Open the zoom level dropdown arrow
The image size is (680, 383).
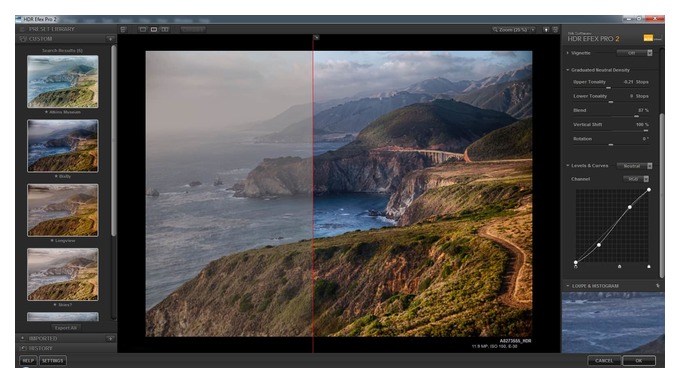(533, 29)
